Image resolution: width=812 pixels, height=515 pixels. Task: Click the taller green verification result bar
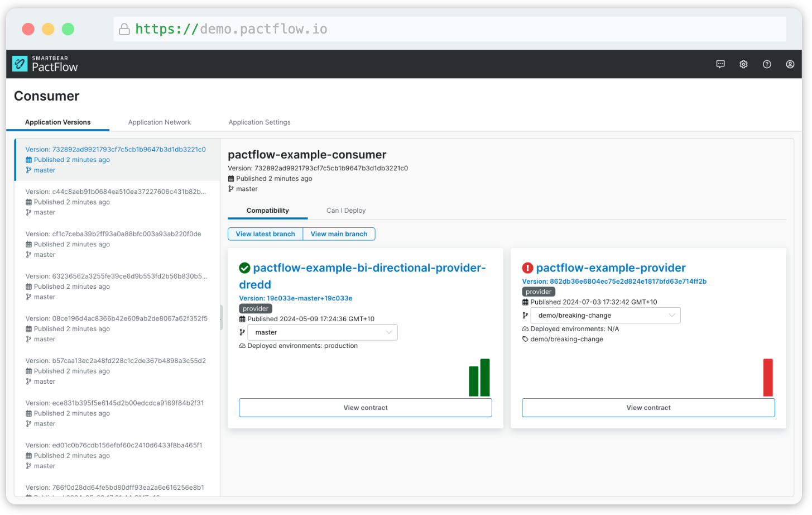pyautogui.click(x=485, y=378)
